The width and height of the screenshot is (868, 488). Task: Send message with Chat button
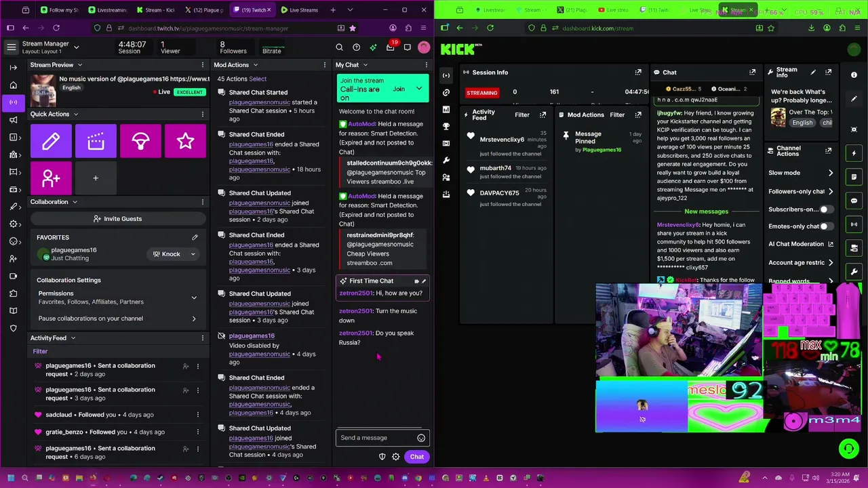click(x=416, y=457)
